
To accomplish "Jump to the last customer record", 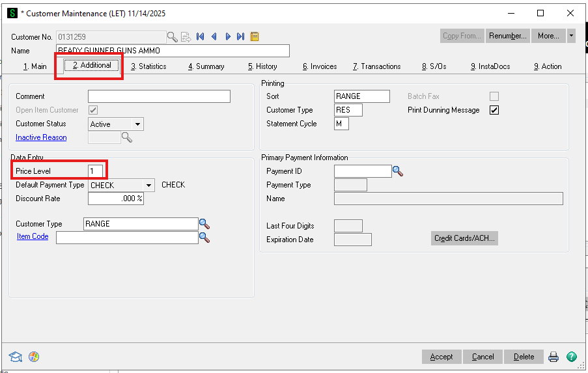I will [241, 36].
